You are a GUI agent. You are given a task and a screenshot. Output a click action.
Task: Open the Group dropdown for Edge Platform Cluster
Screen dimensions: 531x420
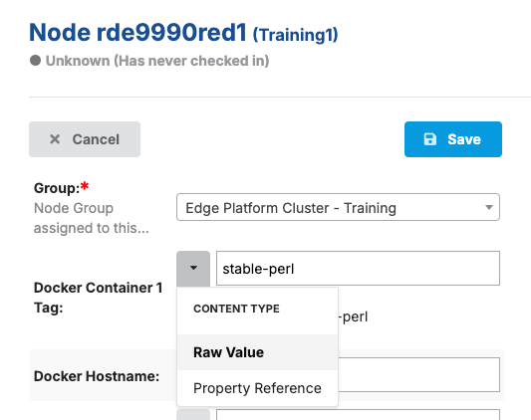338,207
